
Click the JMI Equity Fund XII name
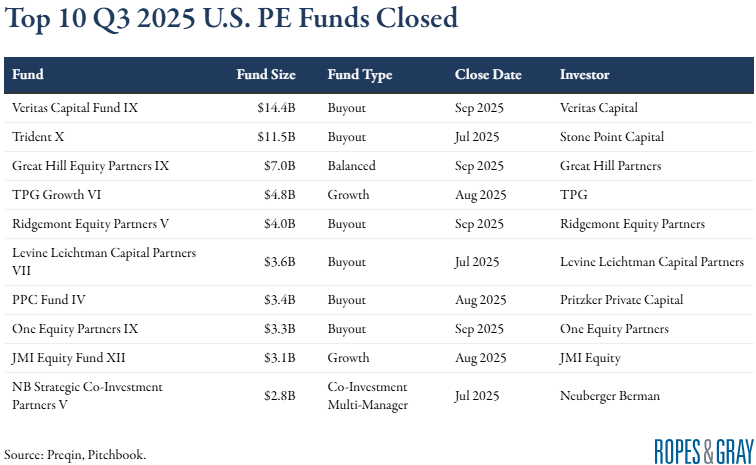(68, 357)
